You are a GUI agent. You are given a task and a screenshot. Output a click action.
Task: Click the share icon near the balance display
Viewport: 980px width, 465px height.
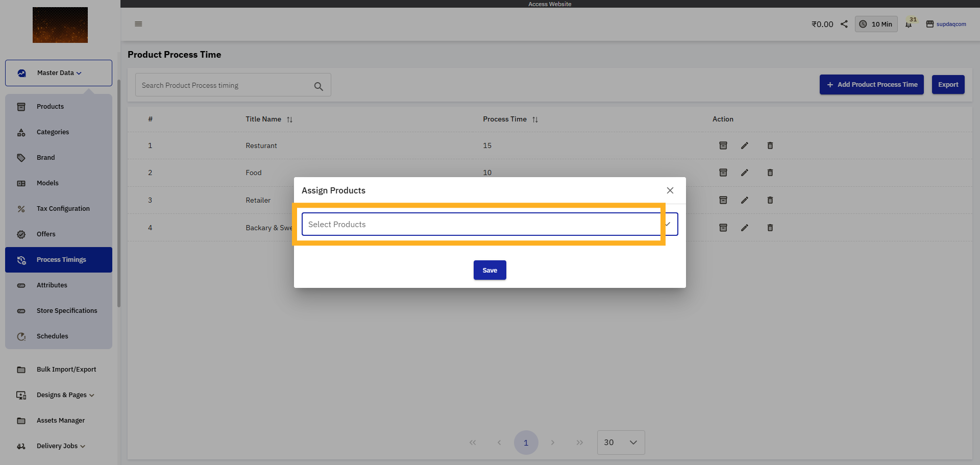click(x=844, y=23)
